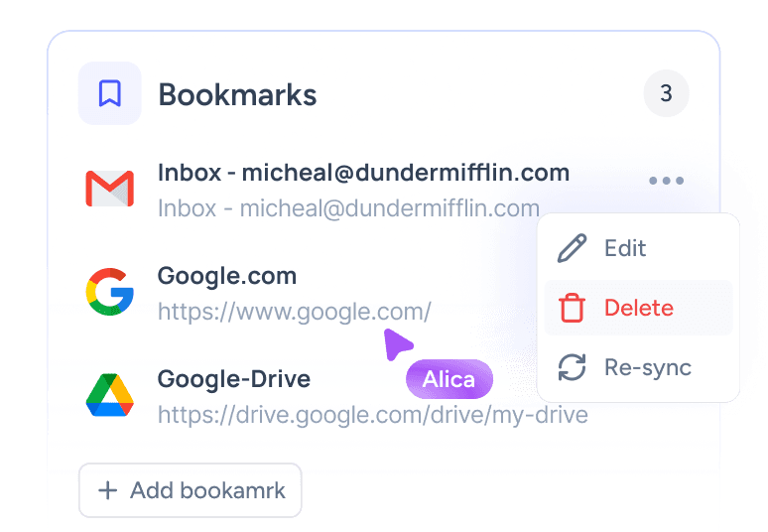Click the pencil icon beside Edit
This screenshot has width=768, height=532.
pyautogui.click(x=573, y=248)
